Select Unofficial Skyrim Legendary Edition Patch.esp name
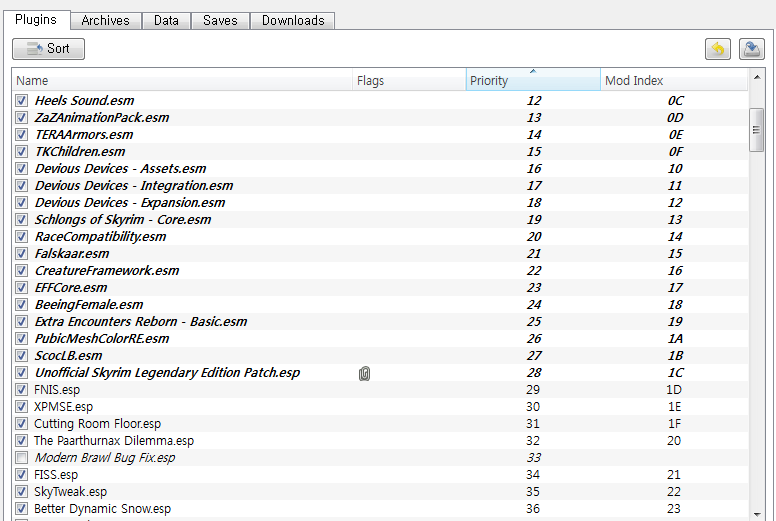Screen dimensions: 776x521 pos(167,373)
